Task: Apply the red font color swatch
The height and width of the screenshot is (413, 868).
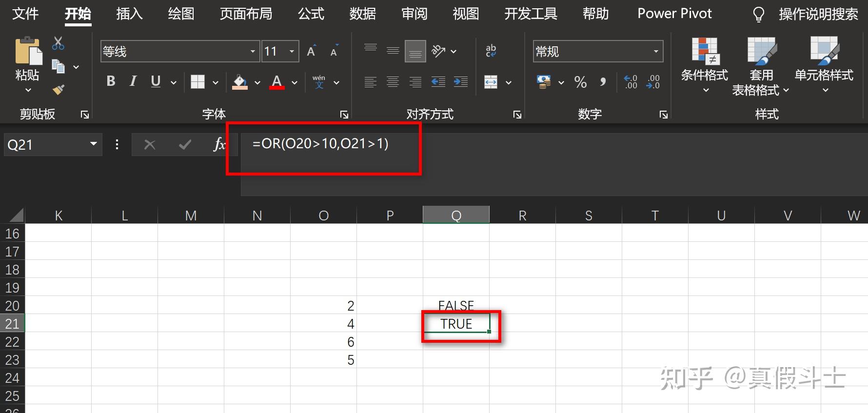Action: coord(276,82)
